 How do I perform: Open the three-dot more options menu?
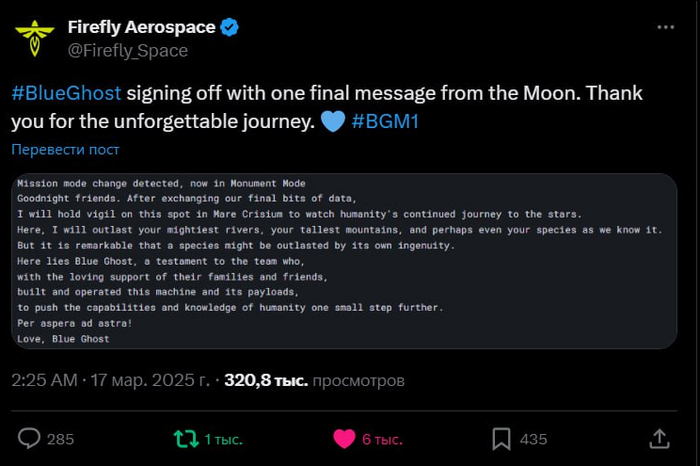click(x=665, y=27)
